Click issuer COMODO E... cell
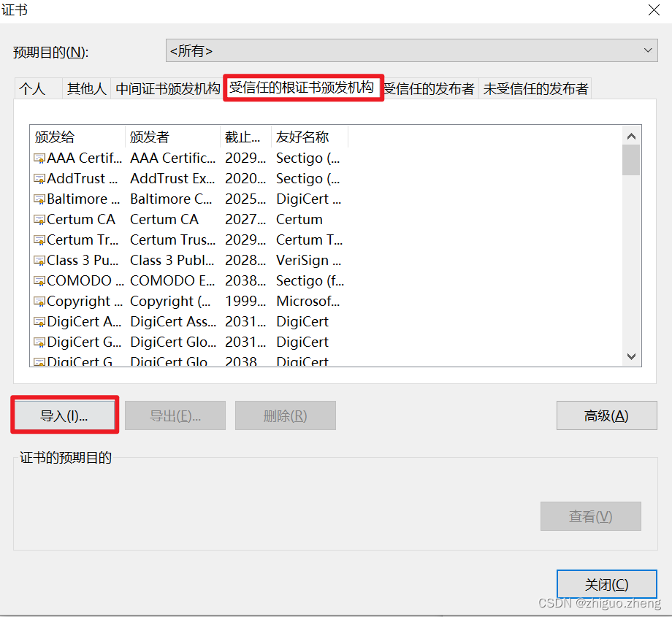This screenshot has width=672, height=617. point(172,280)
